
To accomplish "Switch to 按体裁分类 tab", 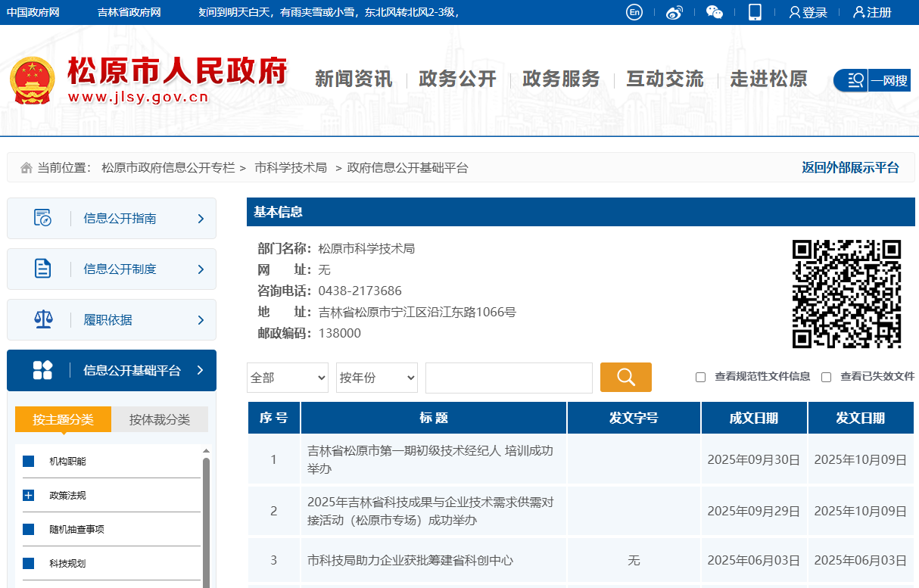I will coord(159,419).
